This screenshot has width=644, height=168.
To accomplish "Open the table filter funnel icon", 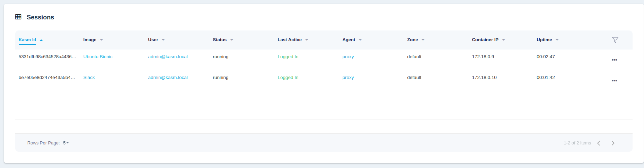I will tap(615, 40).
